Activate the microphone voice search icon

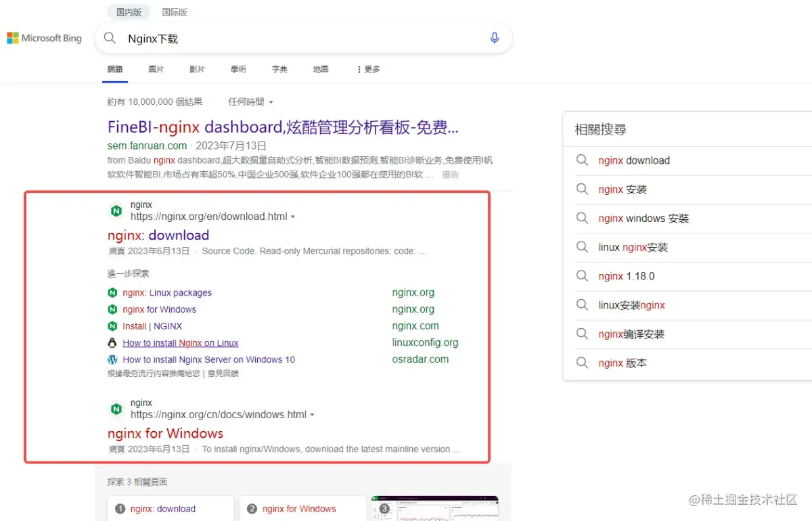[x=495, y=39]
